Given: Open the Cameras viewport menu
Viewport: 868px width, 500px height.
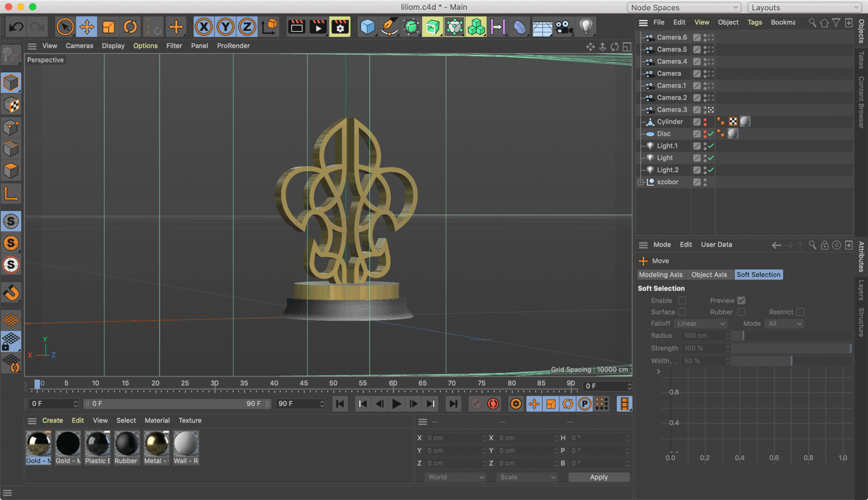Looking at the screenshot, I should click(79, 46).
